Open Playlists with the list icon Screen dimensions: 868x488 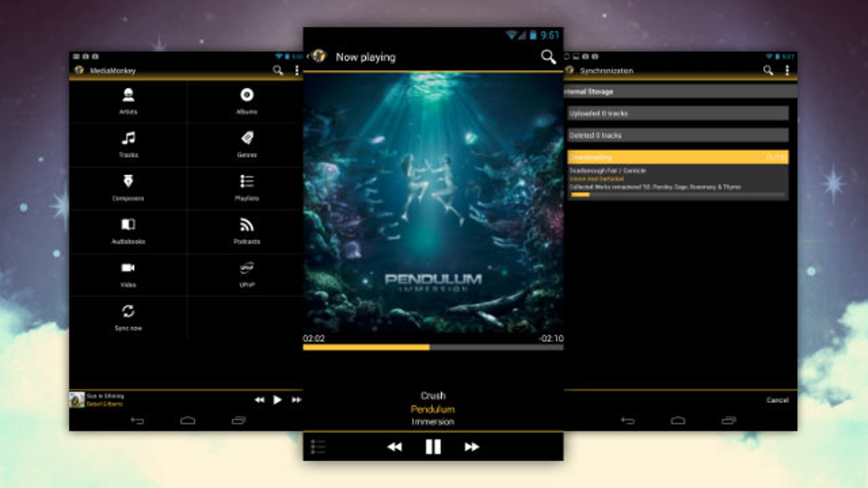[x=247, y=188]
